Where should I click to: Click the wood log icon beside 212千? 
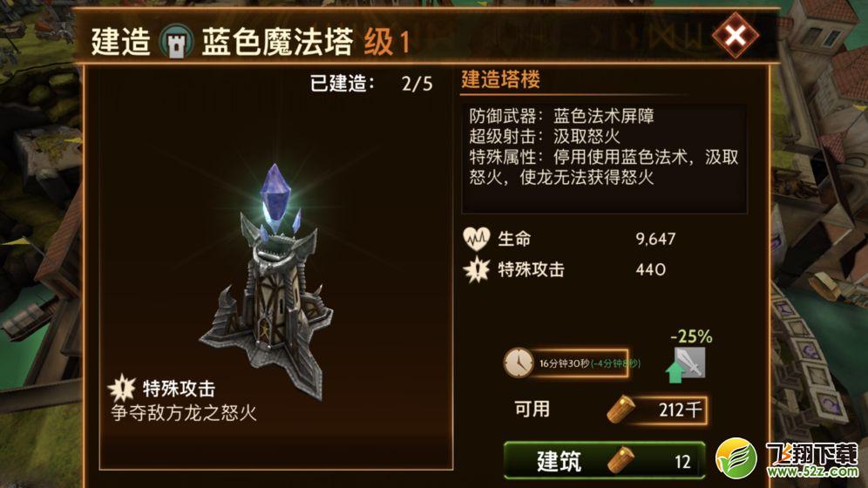point(621,410)
